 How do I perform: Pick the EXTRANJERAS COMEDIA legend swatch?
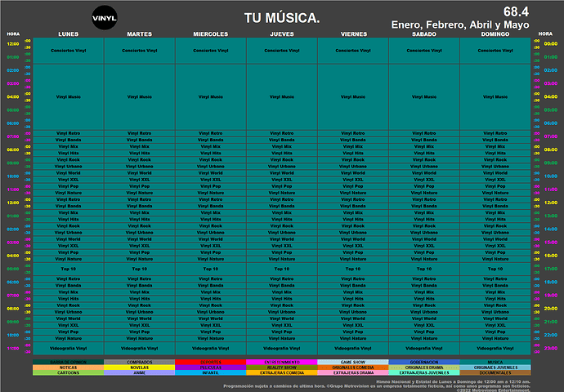coord(282,373)
